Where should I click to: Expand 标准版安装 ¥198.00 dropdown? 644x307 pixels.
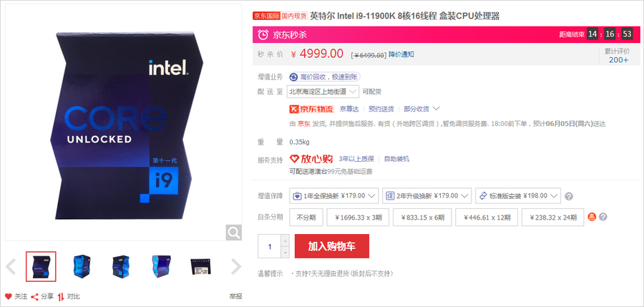[x=518, y=196]
